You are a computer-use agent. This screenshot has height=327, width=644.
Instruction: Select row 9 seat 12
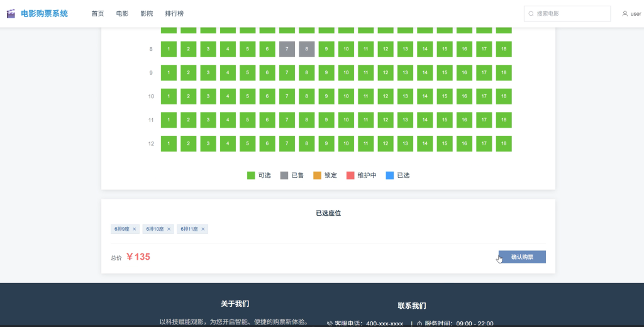point(386,73)
